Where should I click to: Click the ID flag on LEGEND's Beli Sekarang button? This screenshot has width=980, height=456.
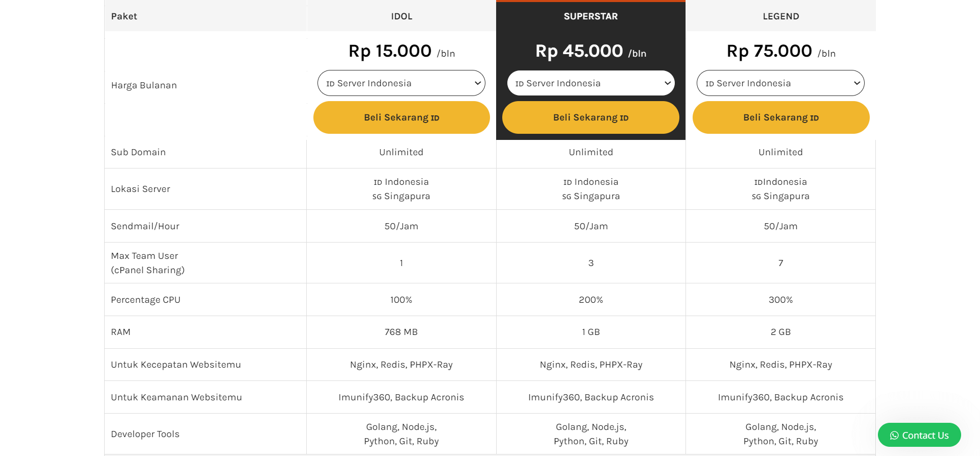coord(814,117)
